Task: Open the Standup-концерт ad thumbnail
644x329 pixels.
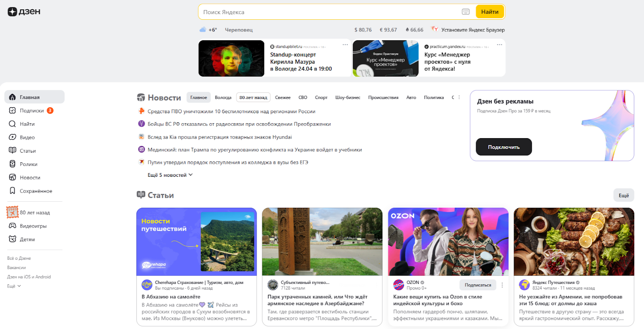Action: click(231, 58)
